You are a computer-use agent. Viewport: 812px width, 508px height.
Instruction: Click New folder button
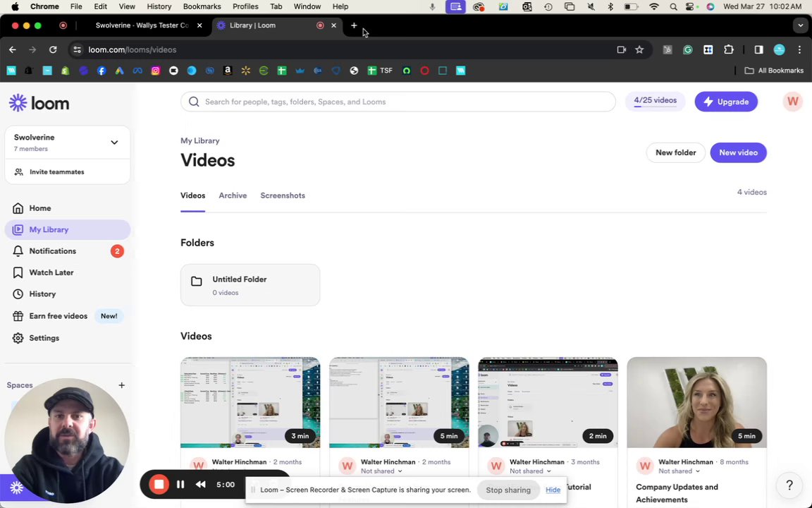(675, 153)
